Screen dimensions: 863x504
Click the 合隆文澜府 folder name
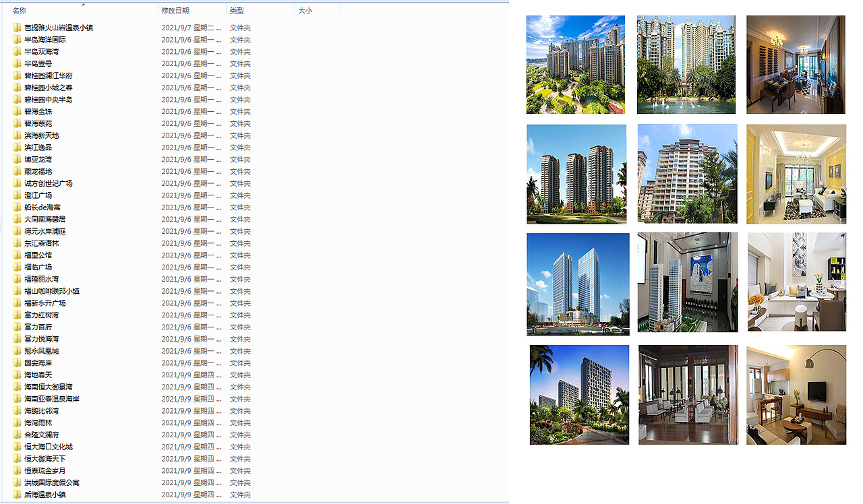point(42,435)
